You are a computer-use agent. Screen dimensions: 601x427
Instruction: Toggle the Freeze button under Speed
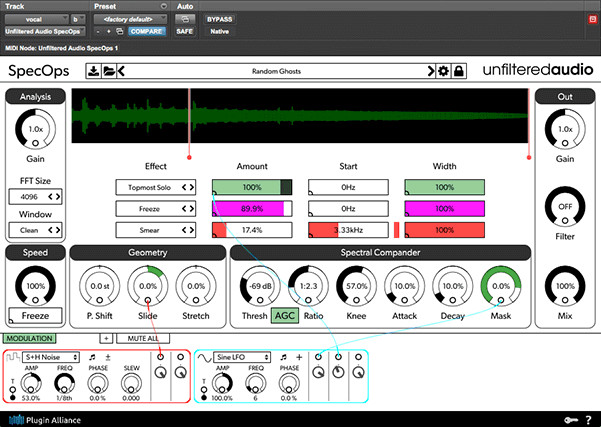click(x=35, y=315)
